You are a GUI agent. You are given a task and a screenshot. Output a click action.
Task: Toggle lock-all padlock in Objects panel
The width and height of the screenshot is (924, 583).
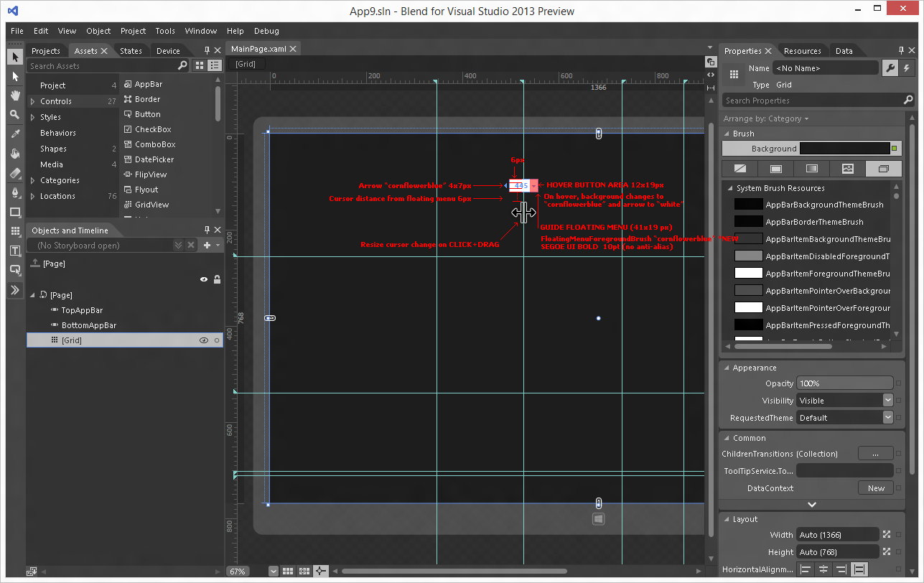point(217,279)
